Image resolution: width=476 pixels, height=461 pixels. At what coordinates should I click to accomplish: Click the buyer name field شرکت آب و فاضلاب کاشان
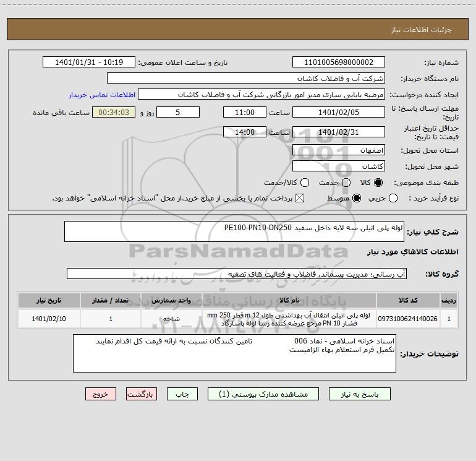tap(246, 78)
